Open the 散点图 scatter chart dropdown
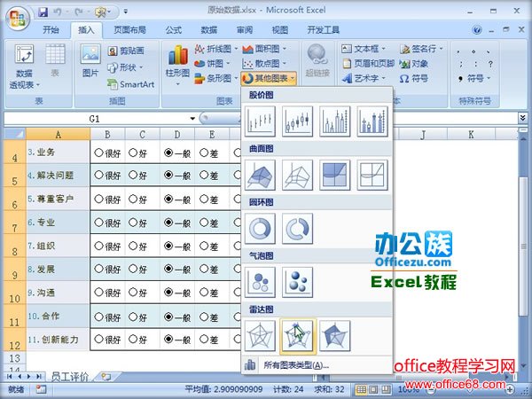The height and width of the screenshot is (399, 532). [x=264, y=64]
